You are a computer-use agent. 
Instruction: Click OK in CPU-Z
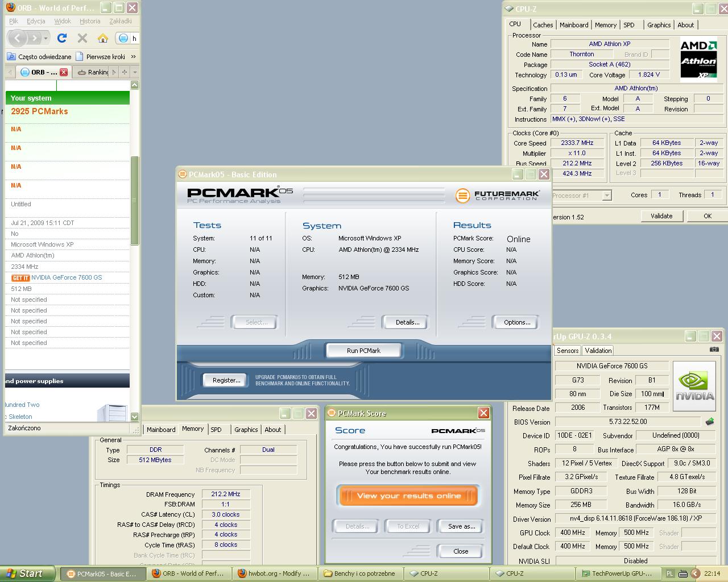(x=707, y=216)
